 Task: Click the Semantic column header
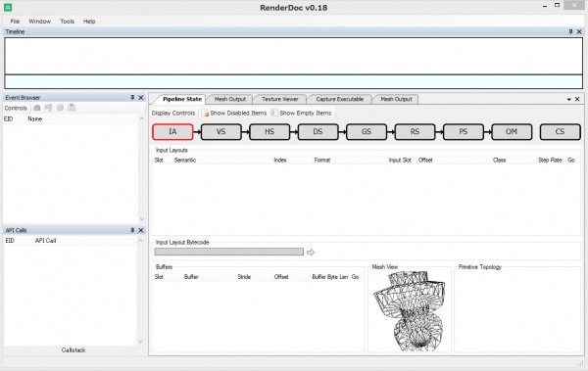(x=185, y=160)
